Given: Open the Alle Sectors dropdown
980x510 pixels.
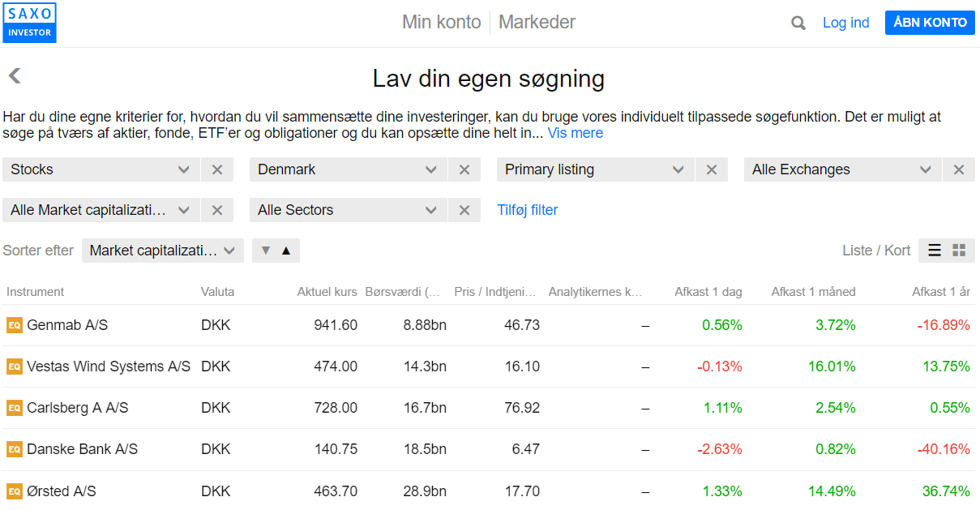Looking at the screenshot, I should click(349, 210).
